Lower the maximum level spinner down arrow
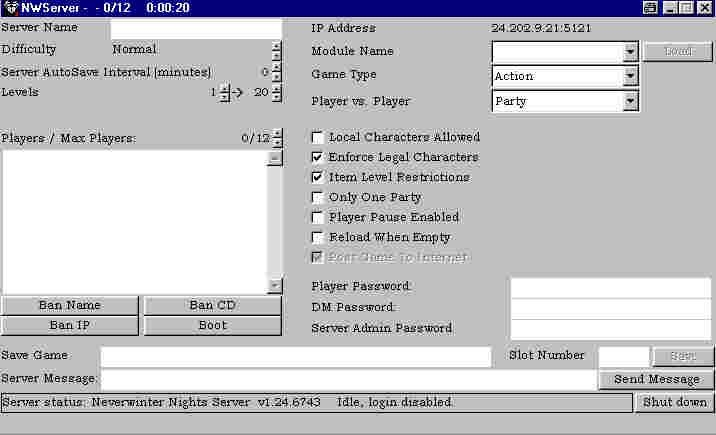Screen dimensions: 716x435 tap(276, 97)
